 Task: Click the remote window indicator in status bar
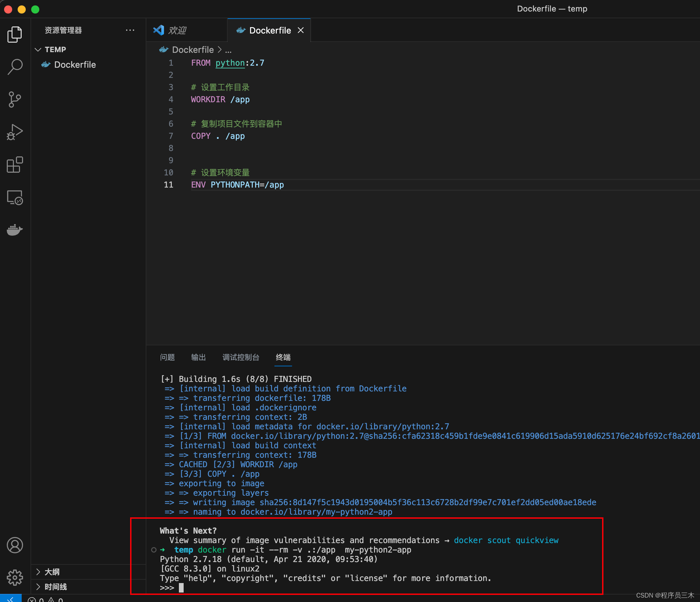tap(11, 598)
